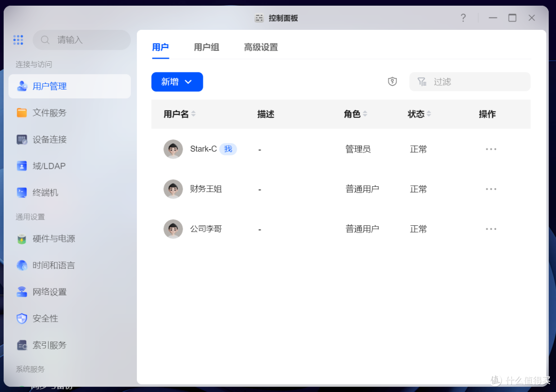Select the 公司李哥 username
Screen dimensions: 556x392
pyautogui.click(x=206, y=229)
